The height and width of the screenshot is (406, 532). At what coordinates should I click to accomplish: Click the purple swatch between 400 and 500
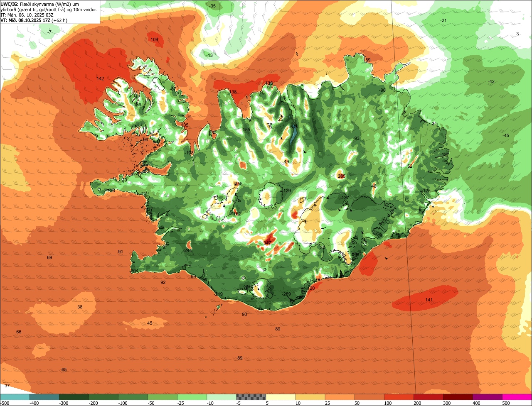[x=488, y=396]
